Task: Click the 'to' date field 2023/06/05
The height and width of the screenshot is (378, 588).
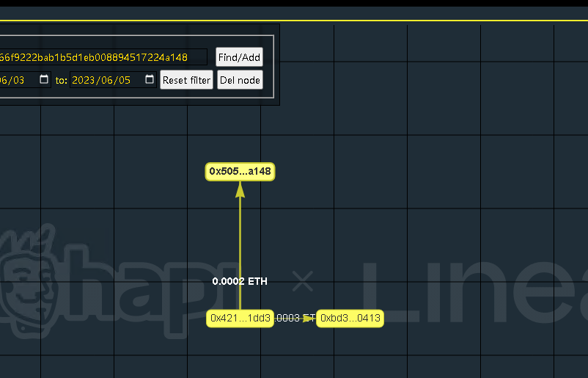Action: [x=113, y=80]
